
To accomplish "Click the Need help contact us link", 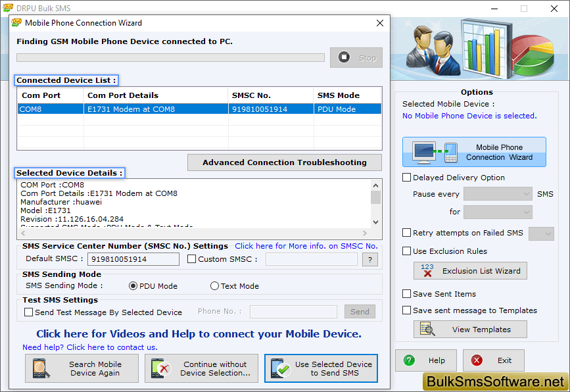I will (x=90, y=347).
